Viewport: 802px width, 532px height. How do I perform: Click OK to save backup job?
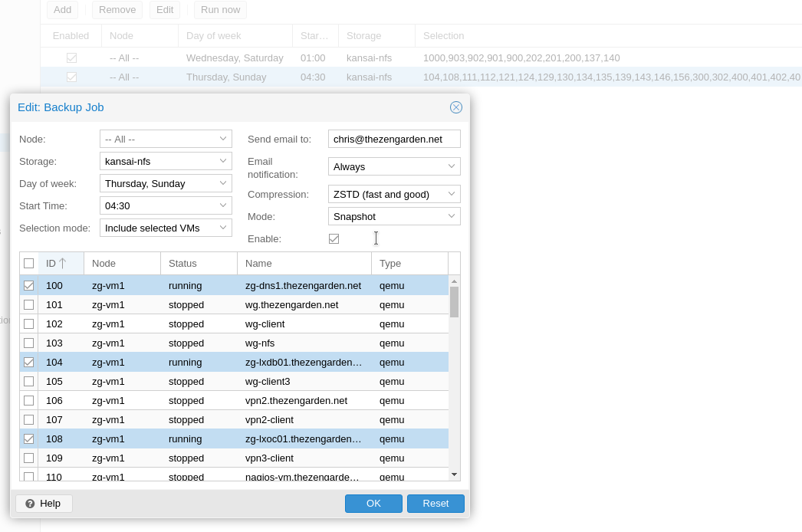click(373, 504)
